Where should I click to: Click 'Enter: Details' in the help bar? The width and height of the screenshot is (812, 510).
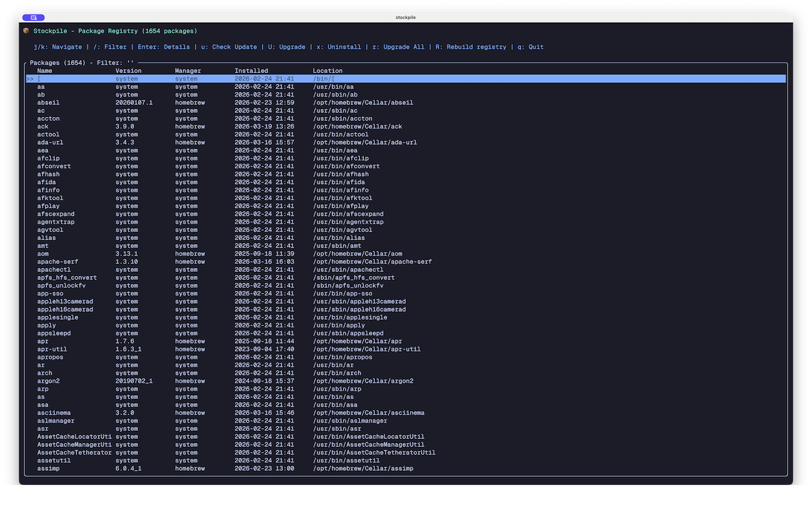163,47
